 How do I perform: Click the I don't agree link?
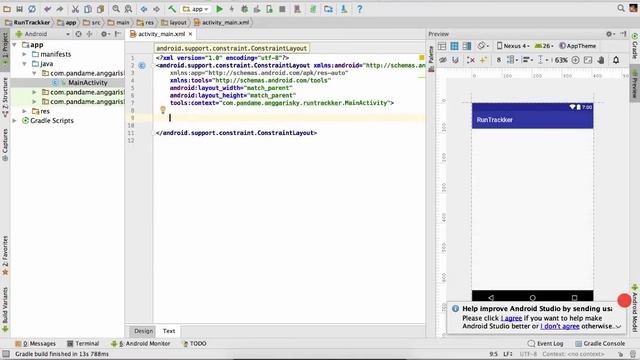(560, 326)
